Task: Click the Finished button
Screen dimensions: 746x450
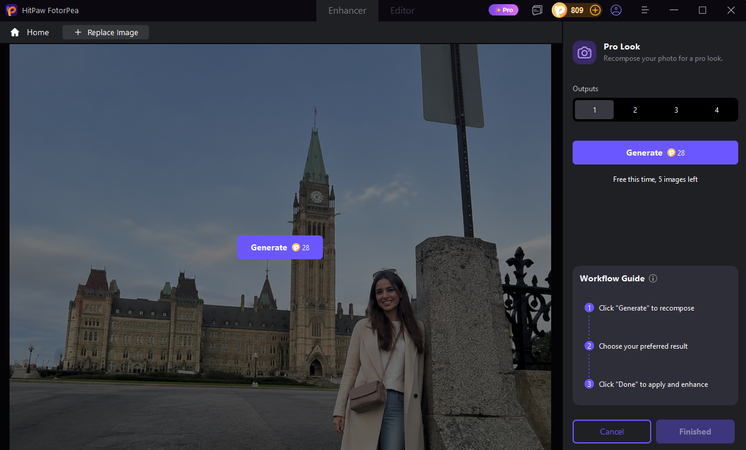Action: (x=695, y=431)
